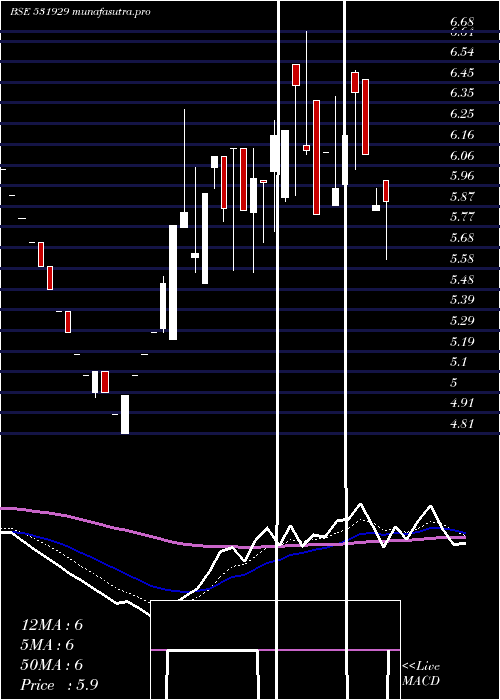Click the 5 price axis label
Image resolution: width=500 pixels, height=700 pixels.
point(454,382)
